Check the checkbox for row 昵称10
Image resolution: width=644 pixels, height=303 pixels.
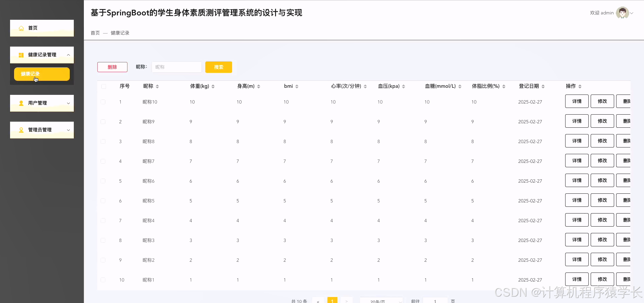point(103,102)
